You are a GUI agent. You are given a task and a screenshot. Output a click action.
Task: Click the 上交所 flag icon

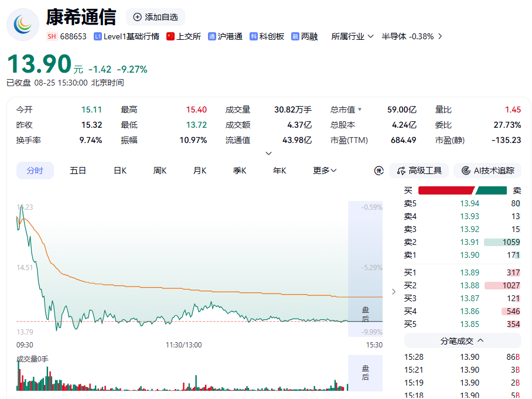coord(170,36)
